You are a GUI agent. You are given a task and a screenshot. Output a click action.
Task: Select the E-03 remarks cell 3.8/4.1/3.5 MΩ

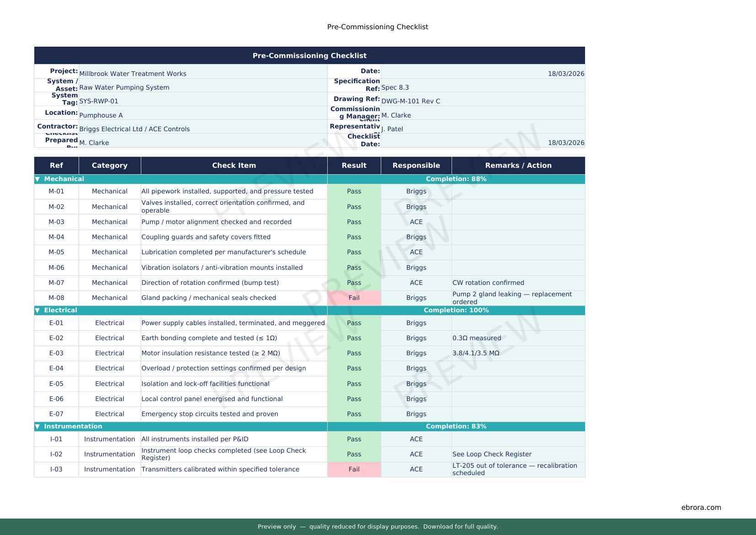476,353
